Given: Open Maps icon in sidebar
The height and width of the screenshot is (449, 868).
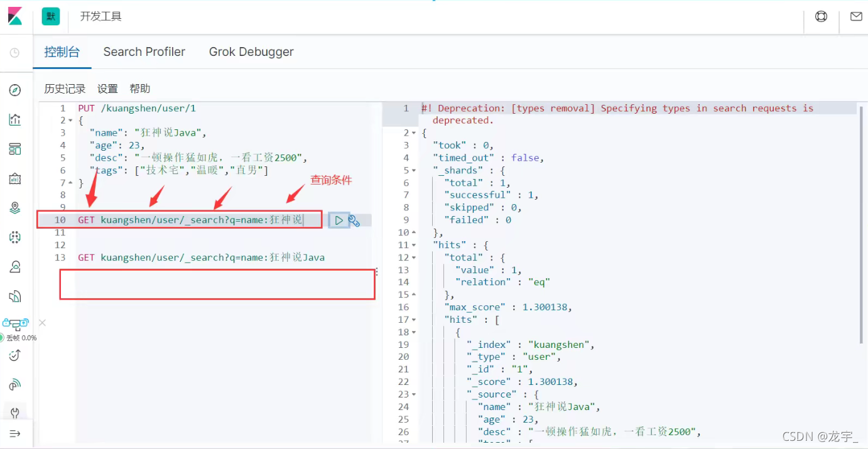Looking at the screenshot, I should (x=15, y=208).
